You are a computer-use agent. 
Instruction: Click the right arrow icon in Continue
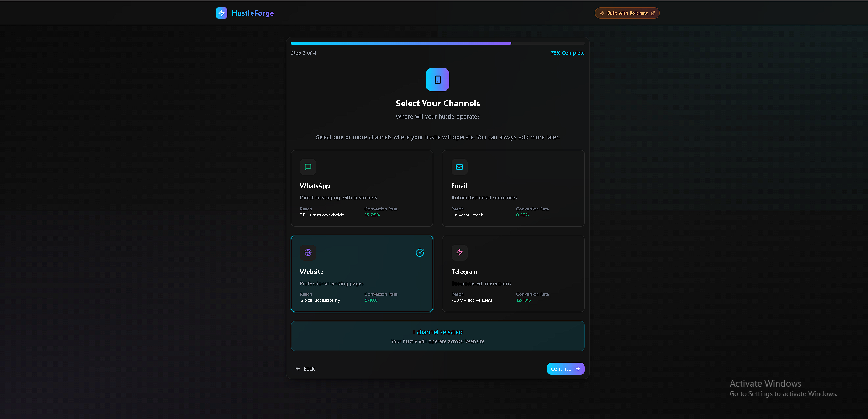578,369
